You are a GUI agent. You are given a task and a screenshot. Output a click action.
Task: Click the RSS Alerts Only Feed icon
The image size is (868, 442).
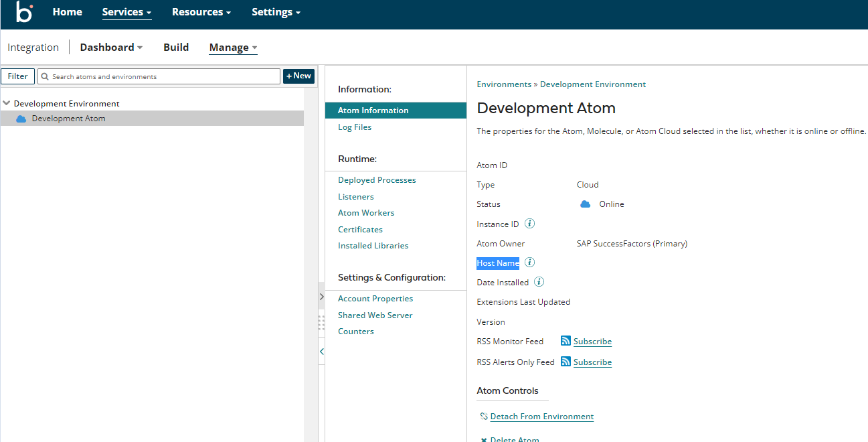(566, 362)
